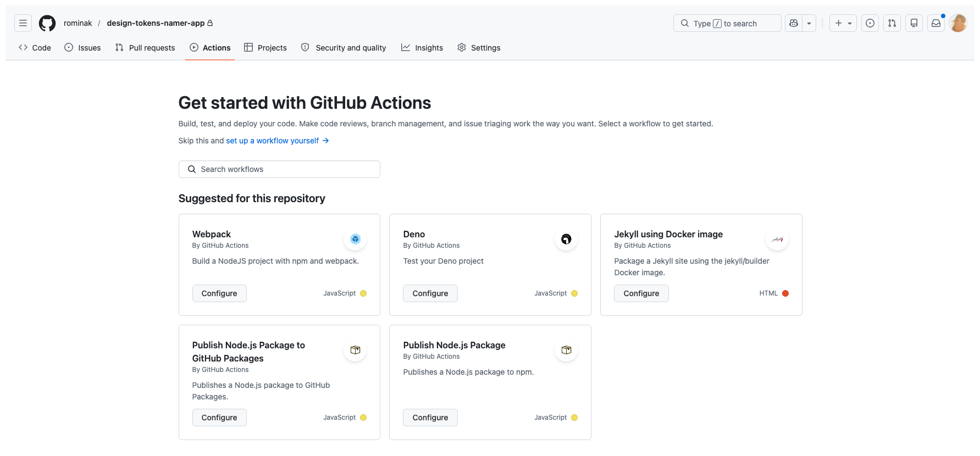Open notifications inbox

click(936, 23)
